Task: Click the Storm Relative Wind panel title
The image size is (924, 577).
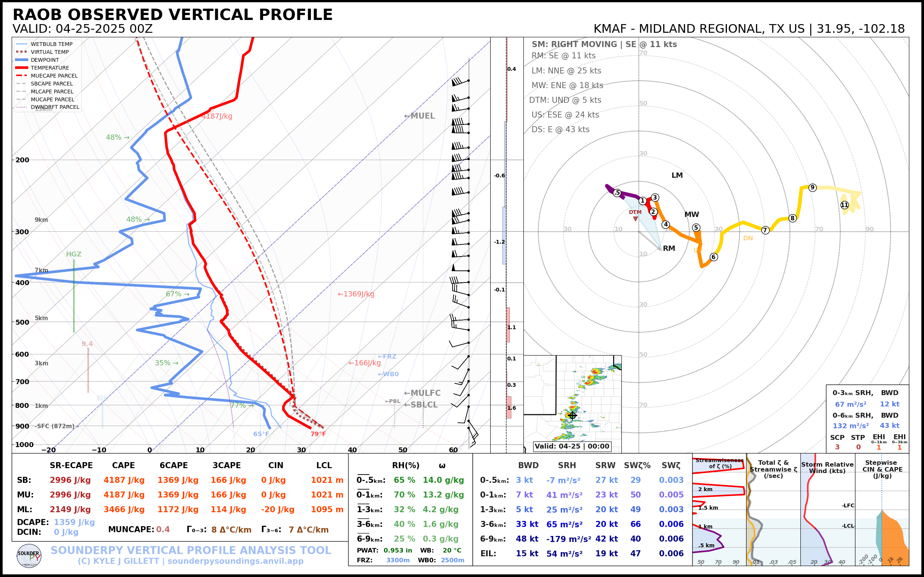Action: (x=827, y=467)
